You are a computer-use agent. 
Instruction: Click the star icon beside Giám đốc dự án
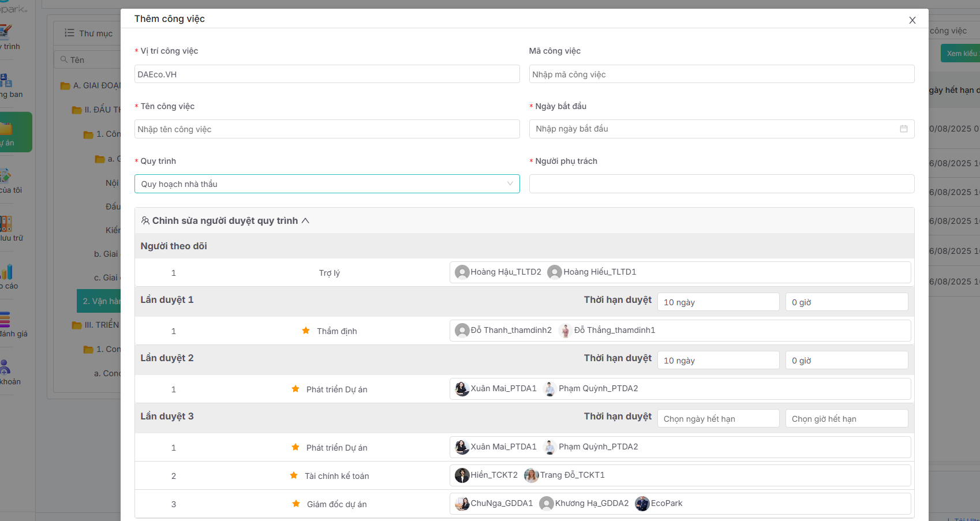pos(296,504)
